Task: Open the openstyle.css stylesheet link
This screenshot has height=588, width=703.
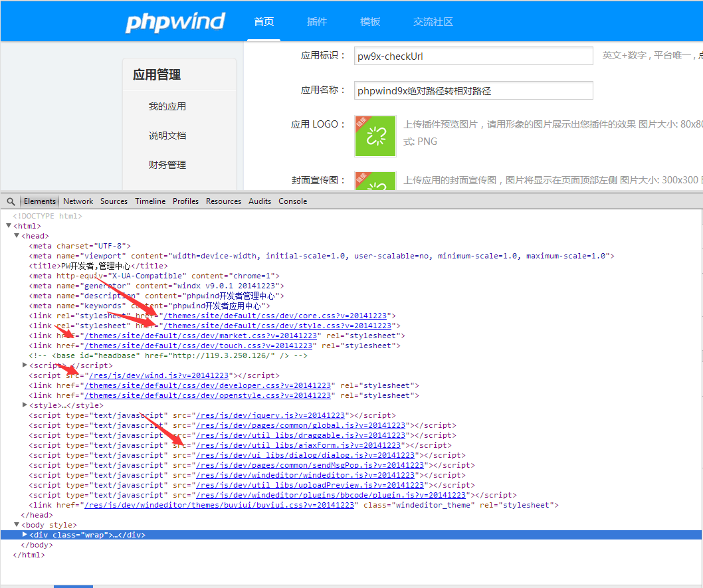Action: 207,395
